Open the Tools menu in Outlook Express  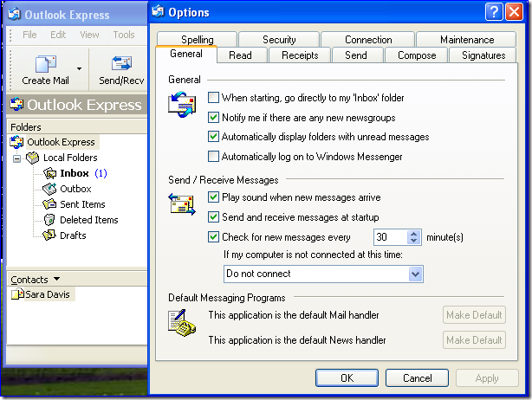(x=124, y=35)
